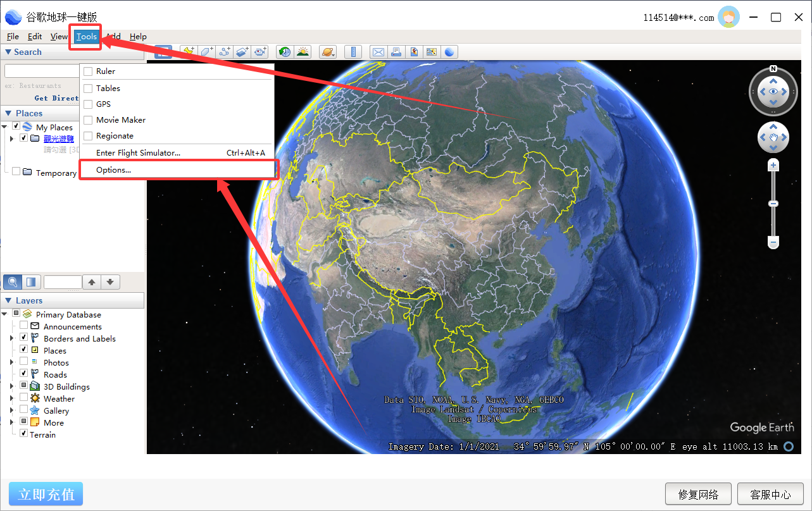This screenshot has width=812, height=511.
Task: Expand the Borders and Labels node
Action: pos(12,338)
